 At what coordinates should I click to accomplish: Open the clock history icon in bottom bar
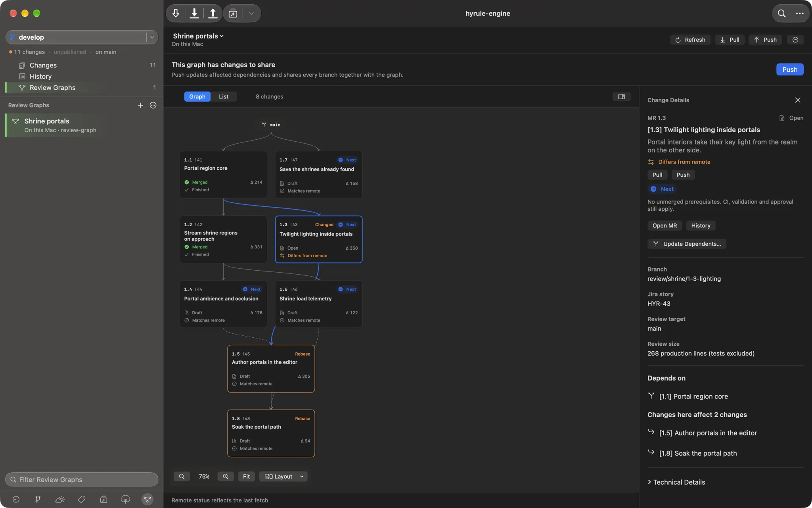pyautogui.click(x=16, y=499)
